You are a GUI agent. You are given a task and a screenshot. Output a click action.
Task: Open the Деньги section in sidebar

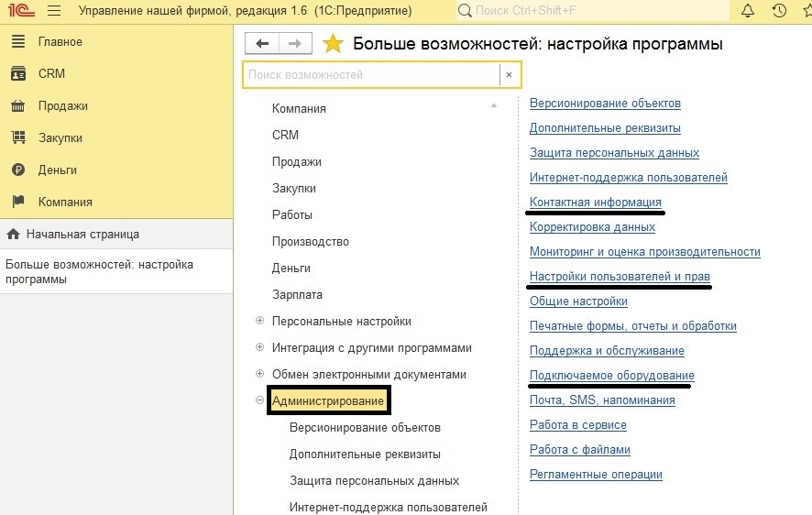coord(57,170)
